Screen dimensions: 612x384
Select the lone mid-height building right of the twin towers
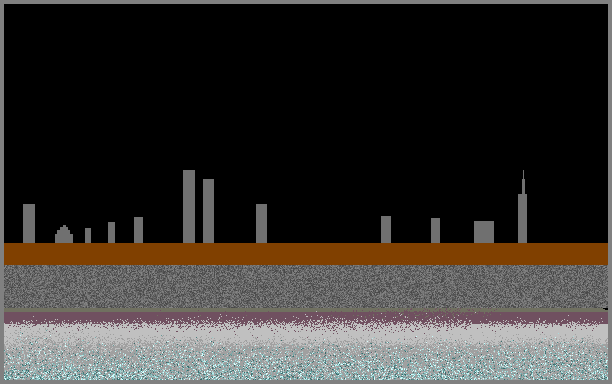coord(262,224)
